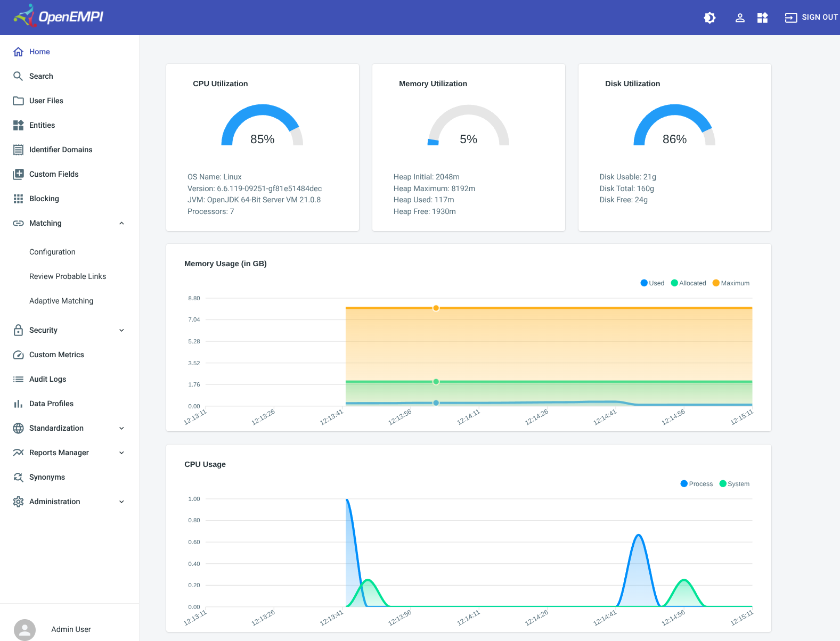Open the dashboard widgets icon in header
Viewport: 840px width, 641px height.
(763, 18)
